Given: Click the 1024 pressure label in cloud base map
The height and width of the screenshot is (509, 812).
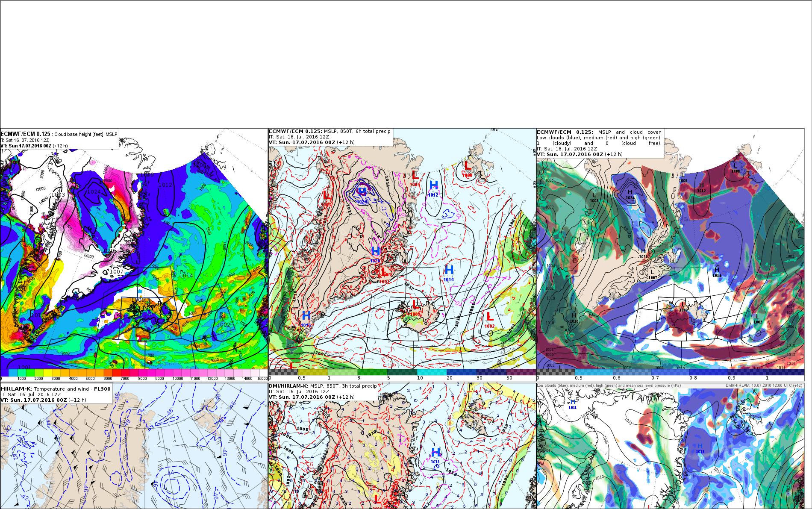Looking at the screenshot, I should pos(93,192).
